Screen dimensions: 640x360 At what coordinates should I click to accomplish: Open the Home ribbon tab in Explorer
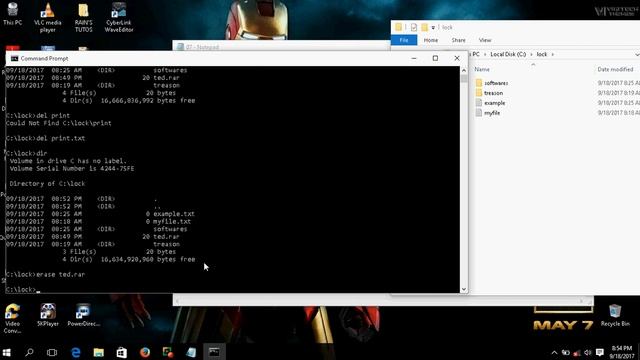tap(431, 40)
